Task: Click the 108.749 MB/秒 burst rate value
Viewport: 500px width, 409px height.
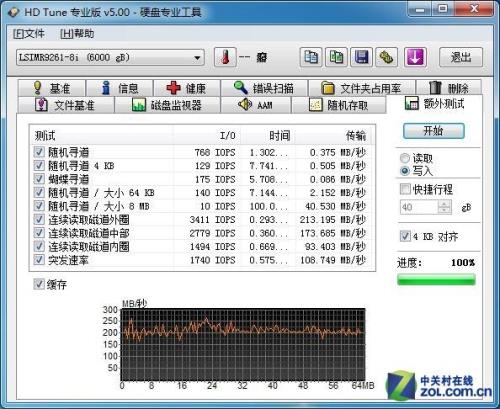Action: [x=333, y=260]
